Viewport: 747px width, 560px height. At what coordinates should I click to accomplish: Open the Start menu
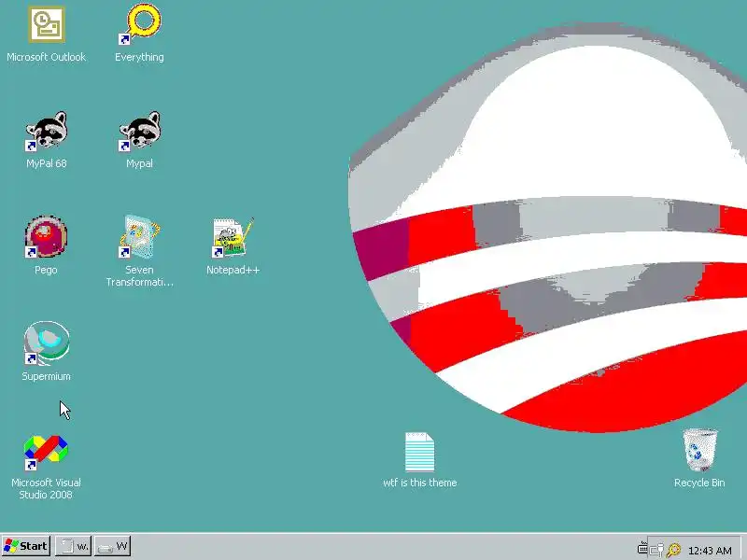26,546
